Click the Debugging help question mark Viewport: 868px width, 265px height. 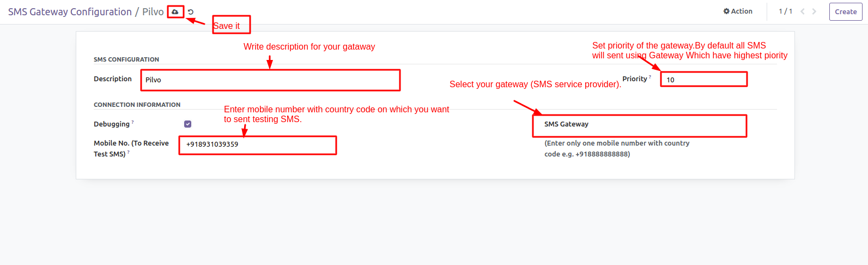pos(132,122)
